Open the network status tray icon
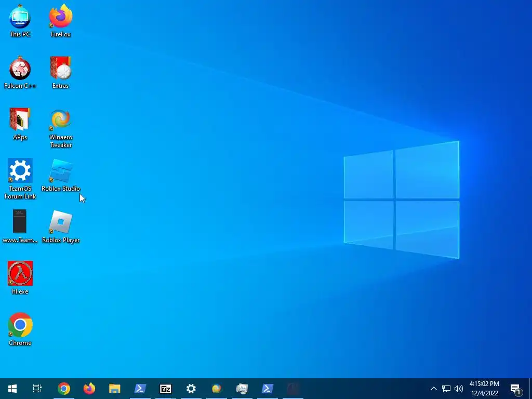 pos(446,389)
